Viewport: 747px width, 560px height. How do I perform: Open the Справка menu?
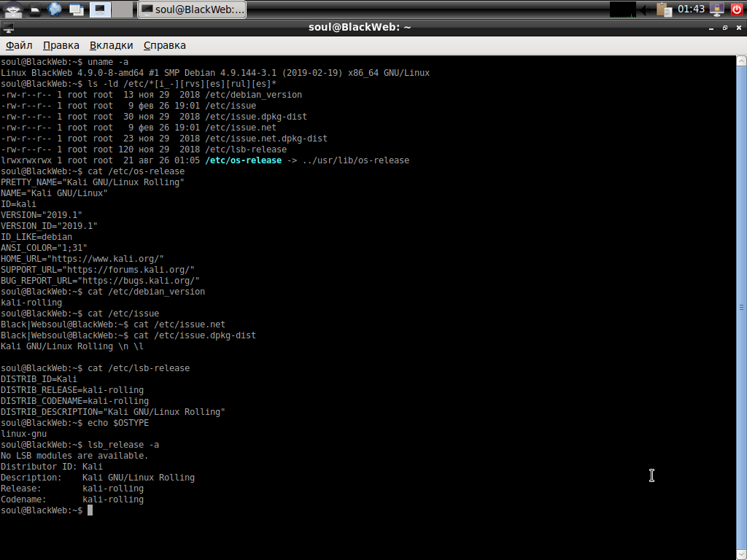click(164, 45)
